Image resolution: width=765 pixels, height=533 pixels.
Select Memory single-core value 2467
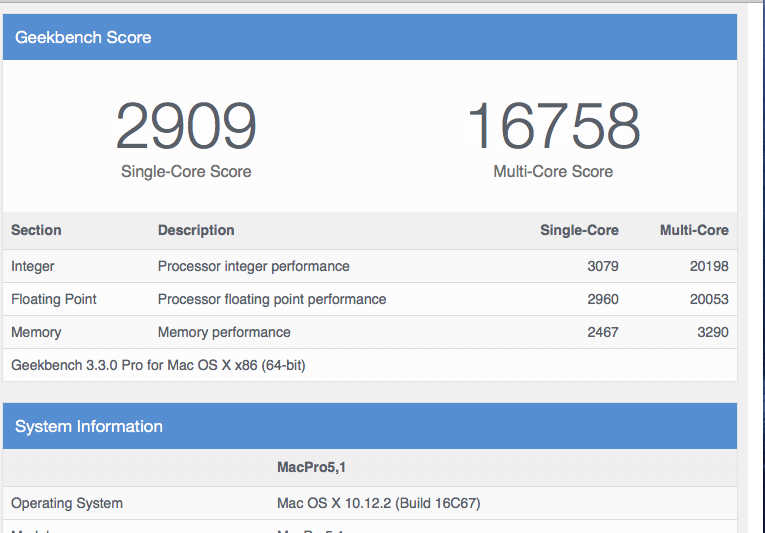tap(603, 332)
